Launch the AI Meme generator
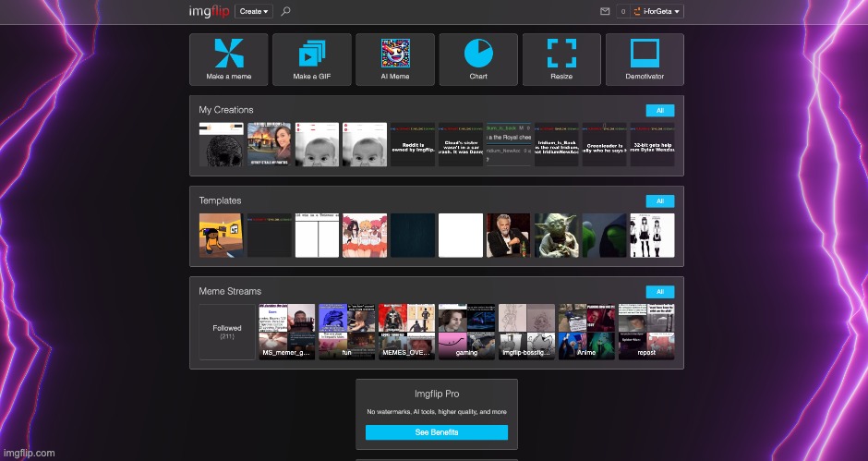The image size is (868, 461). (x=395, y=59)
